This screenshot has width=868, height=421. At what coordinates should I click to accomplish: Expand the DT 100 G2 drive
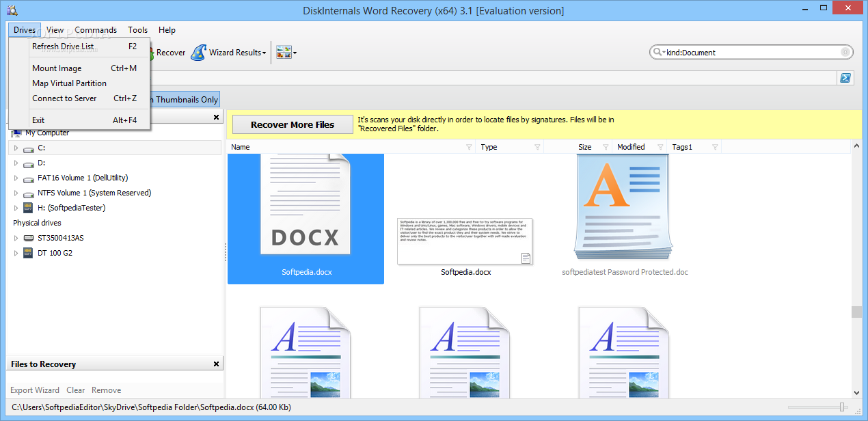coord(16,253)
